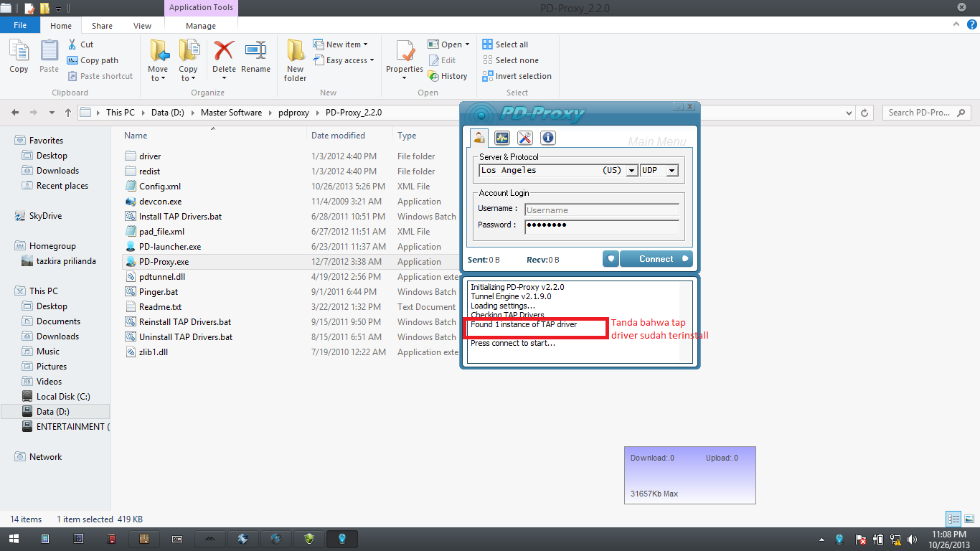
Task: Click the Username input field
Action: point(601,210)
